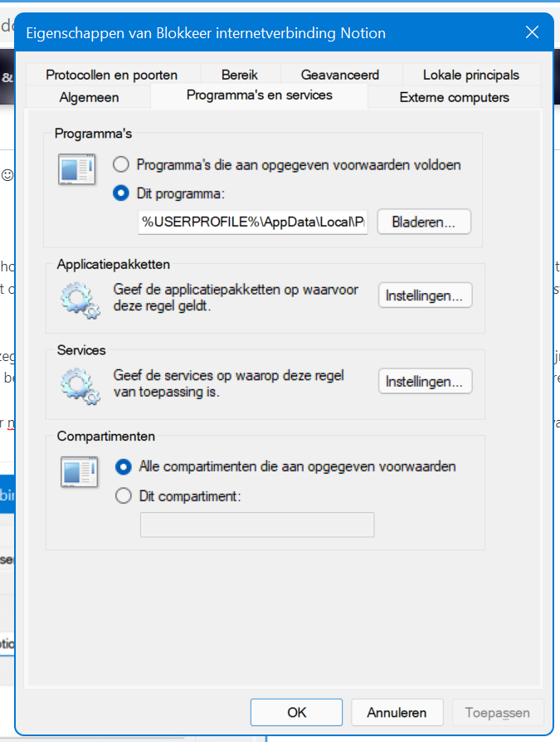Open the Externe computers tab

[454, 97]
